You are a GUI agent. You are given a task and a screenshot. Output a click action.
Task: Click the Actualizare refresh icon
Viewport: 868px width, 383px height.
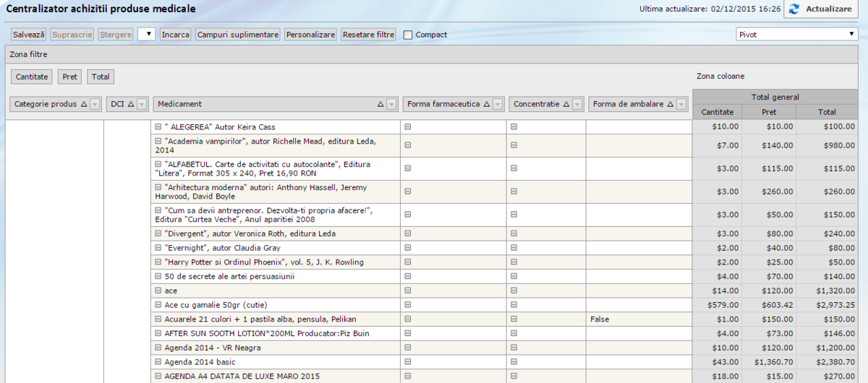pyautogui.click(x=794, y=9)
